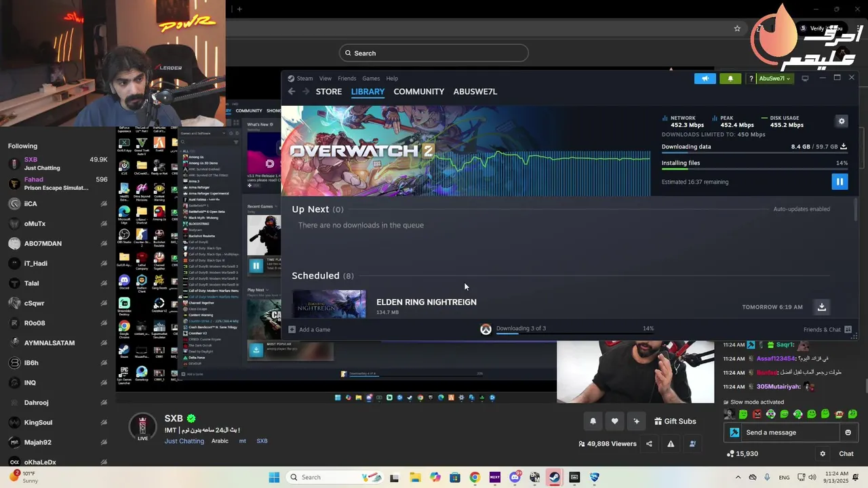The image size is (868, 488).
Task: Open Chrome from the taskbar
Action: point(475,477)
